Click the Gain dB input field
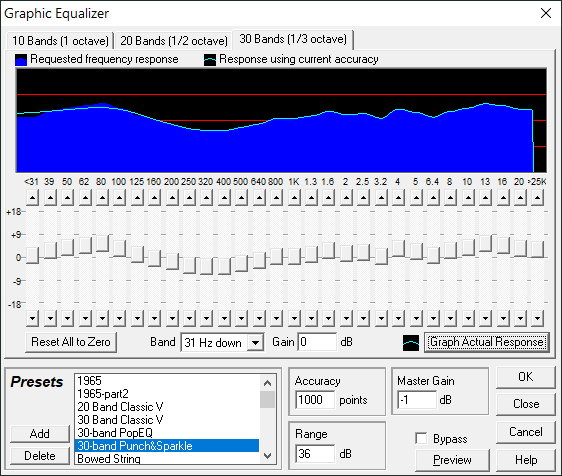The width and height of the screenshot is (562, 476). click(317, 342)
